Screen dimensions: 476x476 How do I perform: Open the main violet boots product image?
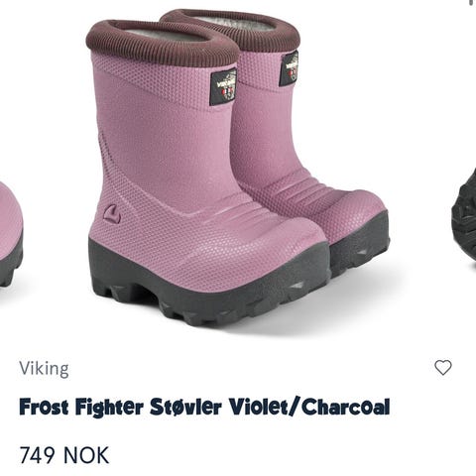(237, 167)
